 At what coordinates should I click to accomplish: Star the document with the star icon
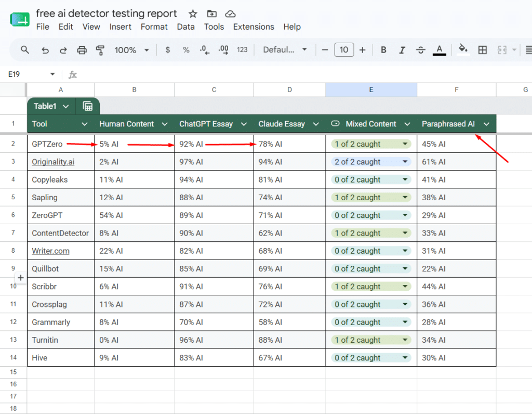point(193,14)
